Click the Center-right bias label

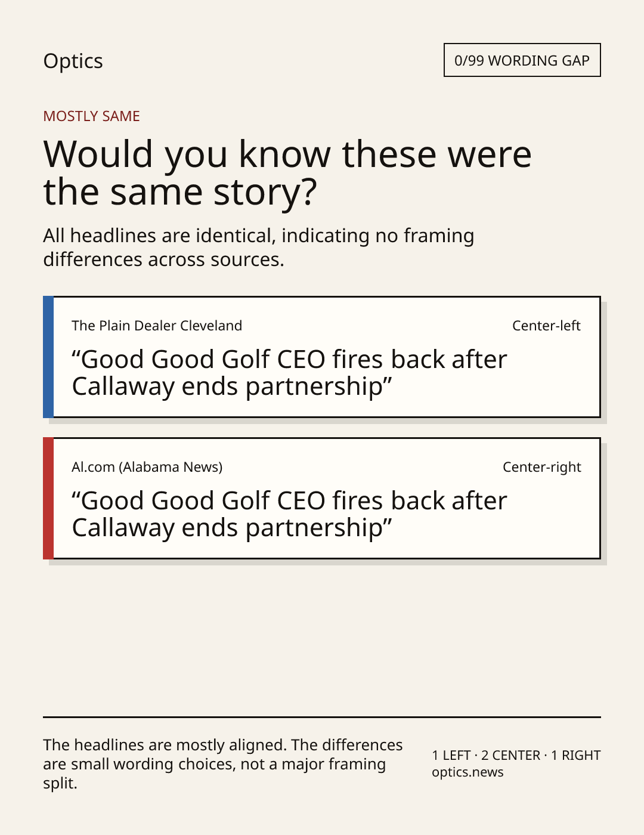pyautogui.click(x=541, y=467)
